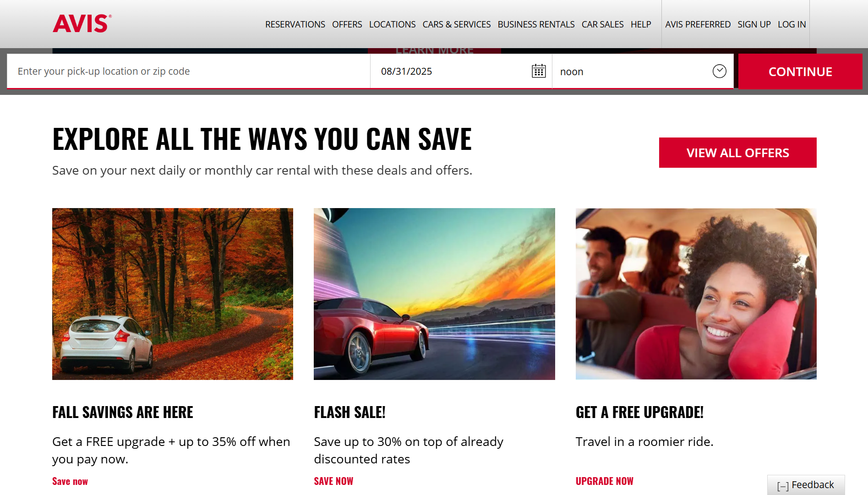Open the Offers menu

pyautogui.click(x=347, y=24)
